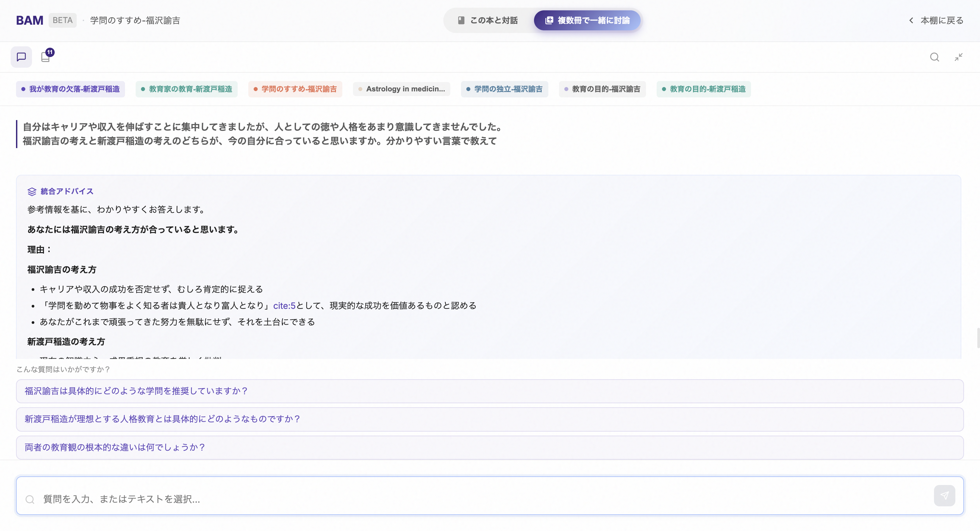Click the BAM logo
The image size is (980, 531).
30,20
